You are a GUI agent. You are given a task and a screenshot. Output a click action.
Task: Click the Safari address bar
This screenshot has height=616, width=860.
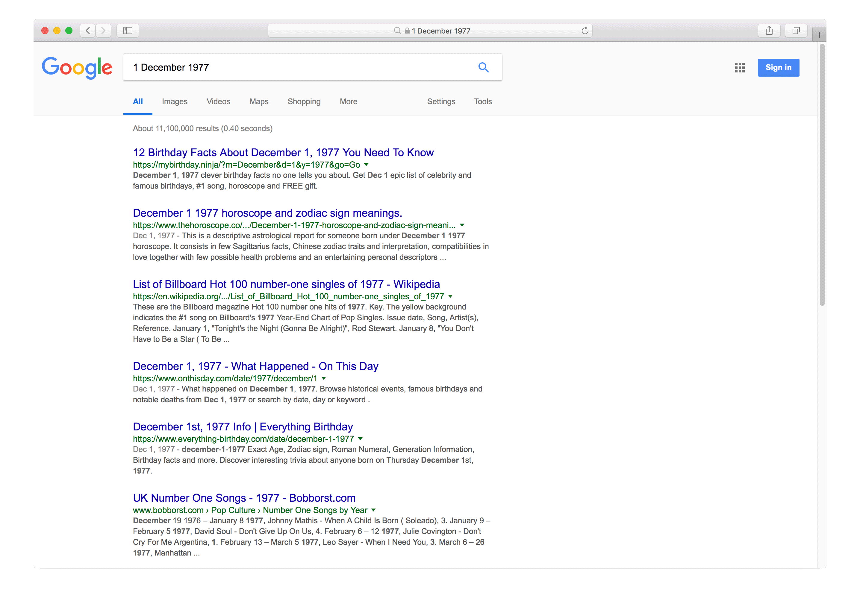coord(430,31)
